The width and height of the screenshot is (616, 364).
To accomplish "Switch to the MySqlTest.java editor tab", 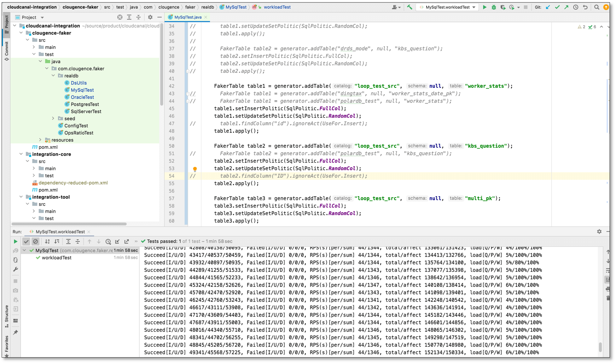I will [x=187, y=17].
